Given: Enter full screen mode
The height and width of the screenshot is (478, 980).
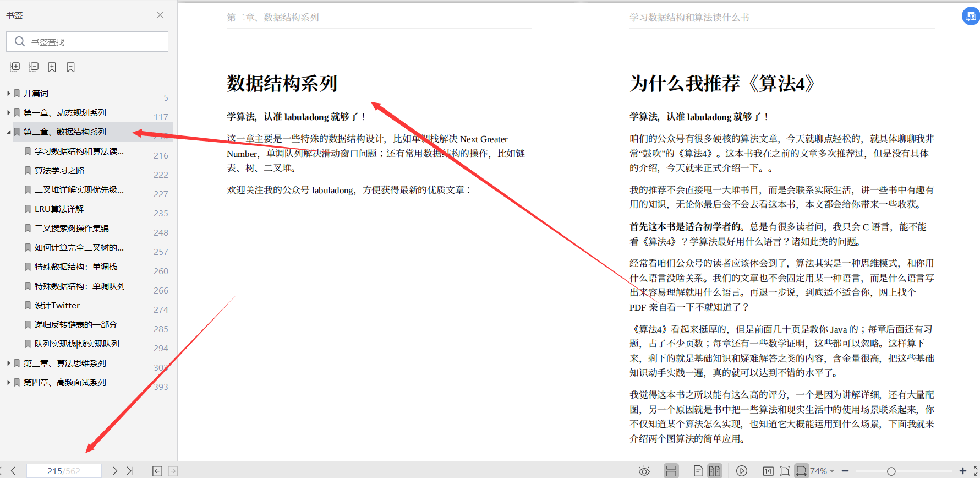Looking at the screenshot, I should click(x=976, y=471).
